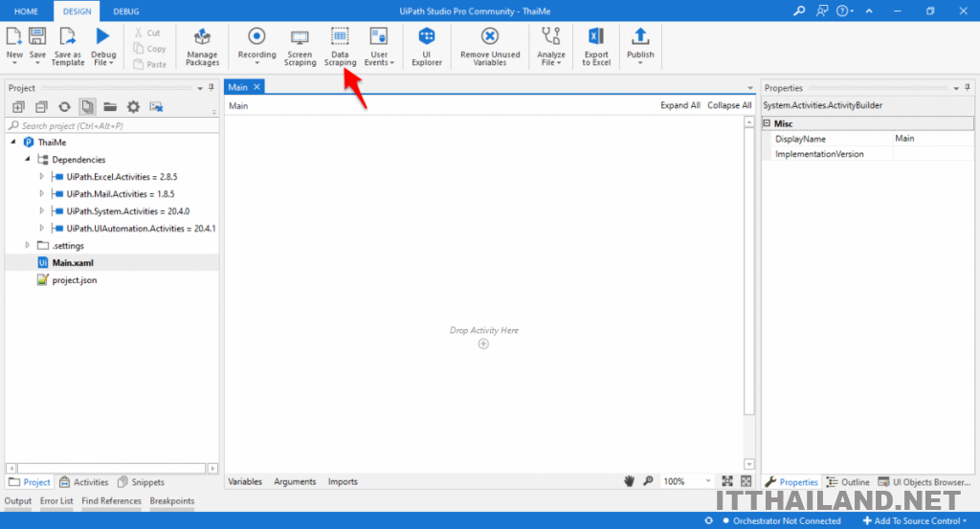Open feedback icon in title bar

coord(822,11)
